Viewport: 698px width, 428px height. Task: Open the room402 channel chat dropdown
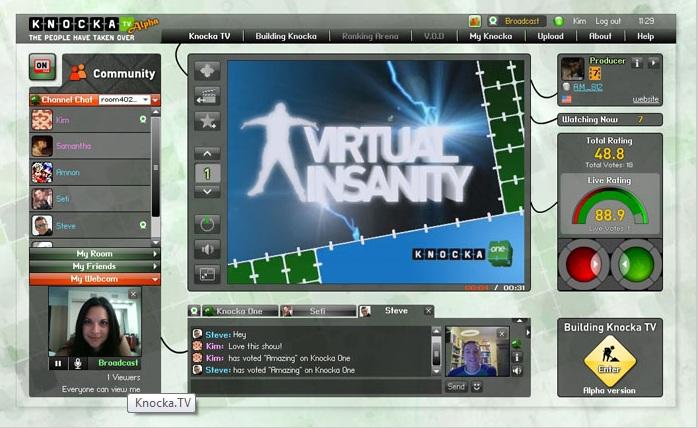point(125,100)
